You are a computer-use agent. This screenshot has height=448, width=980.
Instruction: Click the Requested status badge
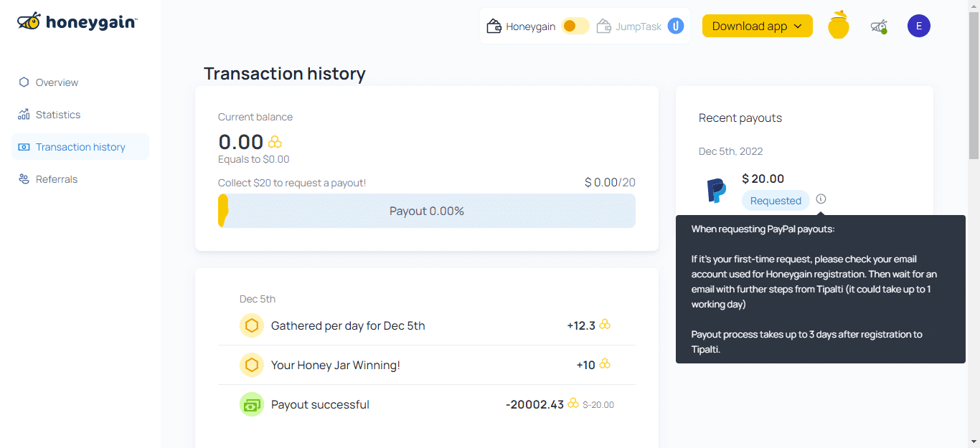tap(776, 201)
